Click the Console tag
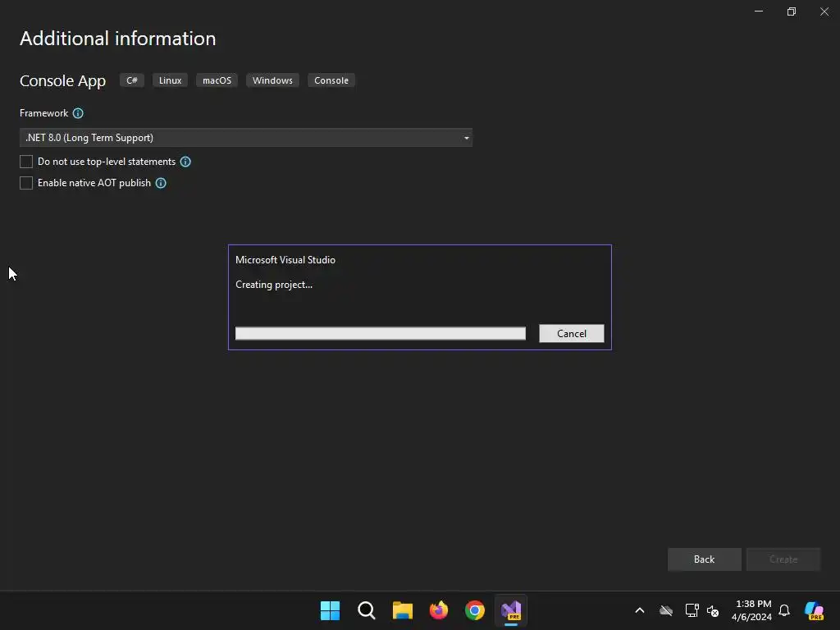Viewport: 840px width, 630px height. click(x=331, y=80)
